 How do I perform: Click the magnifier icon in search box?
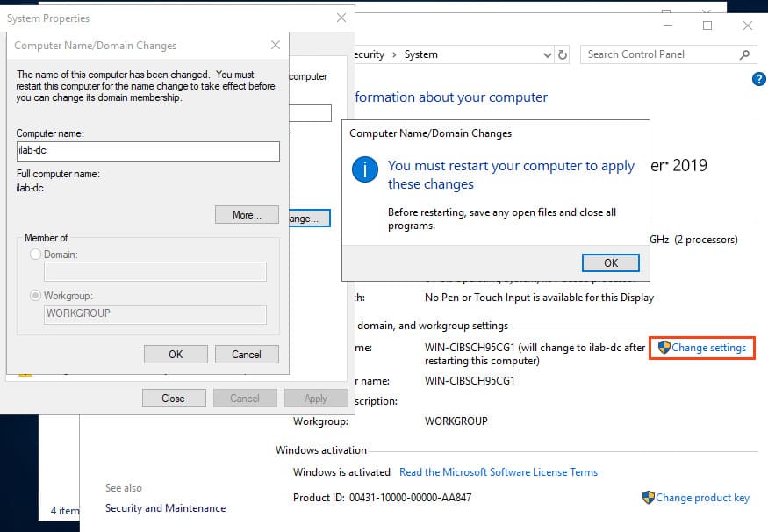coord(744,54)
